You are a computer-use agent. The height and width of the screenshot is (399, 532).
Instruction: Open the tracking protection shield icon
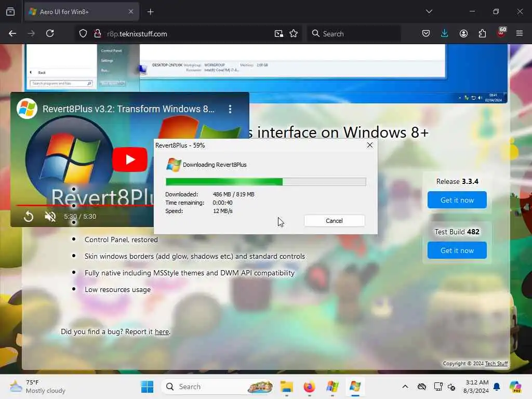click(x=83, y=33)
